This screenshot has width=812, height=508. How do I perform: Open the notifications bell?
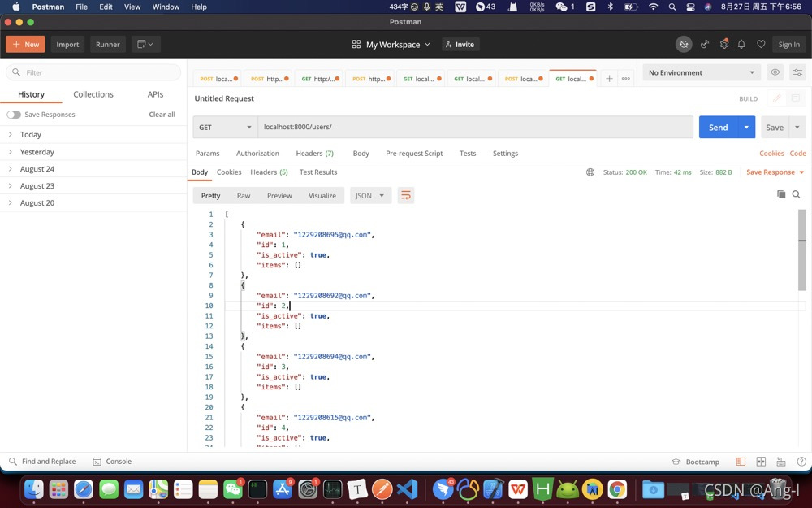click(741, 45)
